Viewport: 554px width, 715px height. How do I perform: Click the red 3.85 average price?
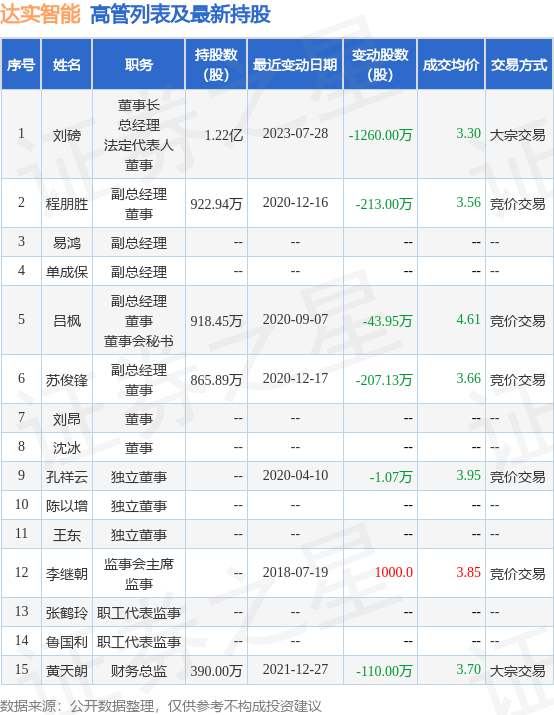(x=468, y=572)
